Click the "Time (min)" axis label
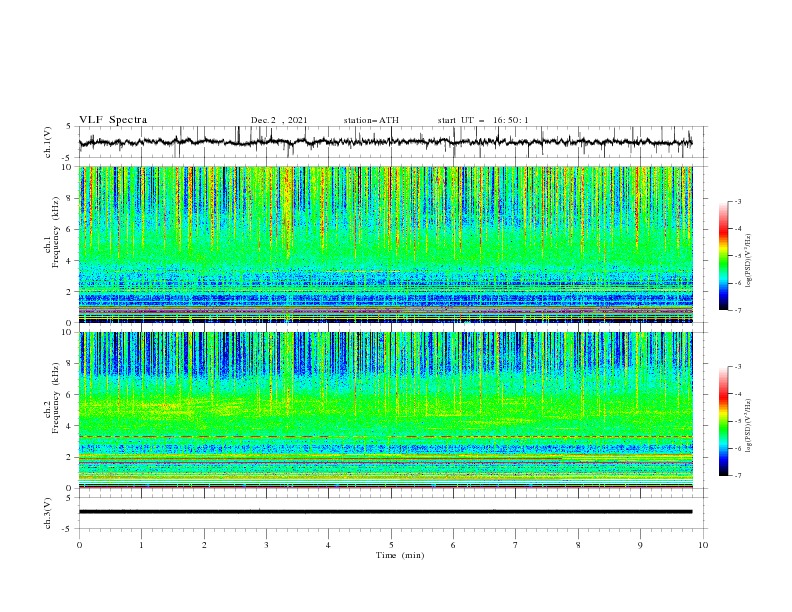The height and width of the screenshot is (612, 792). click(x=400, y=555)
